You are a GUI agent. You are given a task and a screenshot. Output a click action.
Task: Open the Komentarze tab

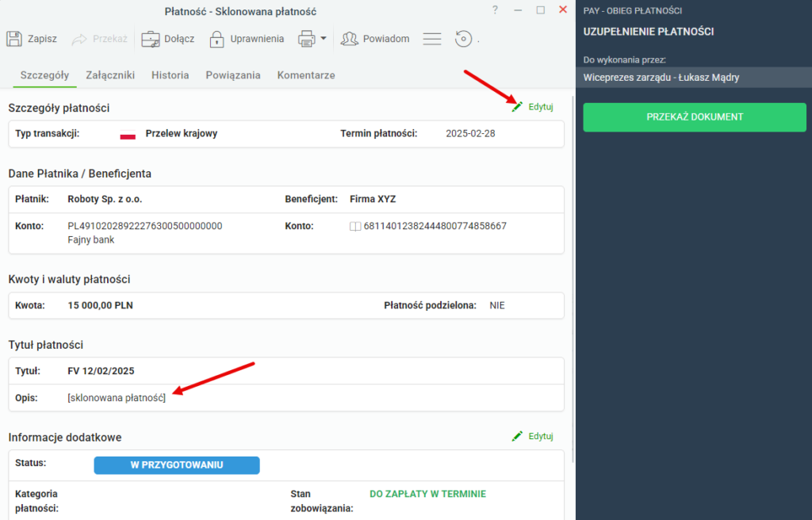[x=306, y=75]
